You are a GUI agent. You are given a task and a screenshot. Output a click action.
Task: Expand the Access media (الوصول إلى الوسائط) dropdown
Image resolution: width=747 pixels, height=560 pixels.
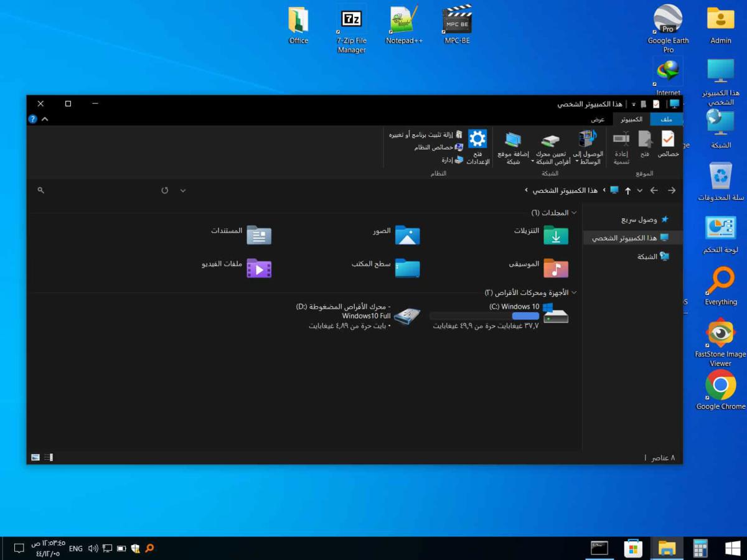tap(576, 162)
